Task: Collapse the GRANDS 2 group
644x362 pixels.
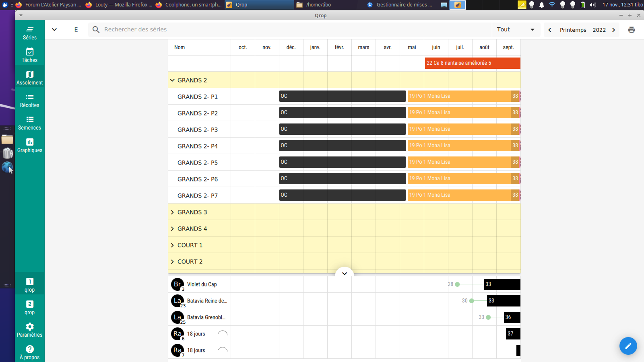Action: click(x=172, y=80)
